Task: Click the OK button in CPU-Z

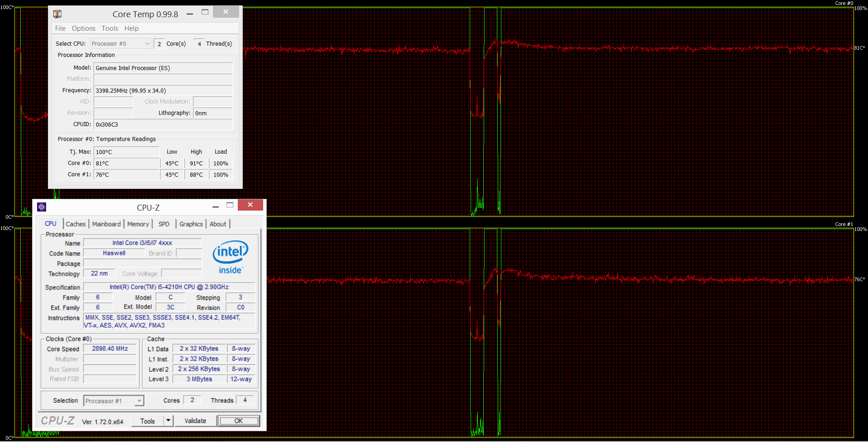Action: (239, 421)
